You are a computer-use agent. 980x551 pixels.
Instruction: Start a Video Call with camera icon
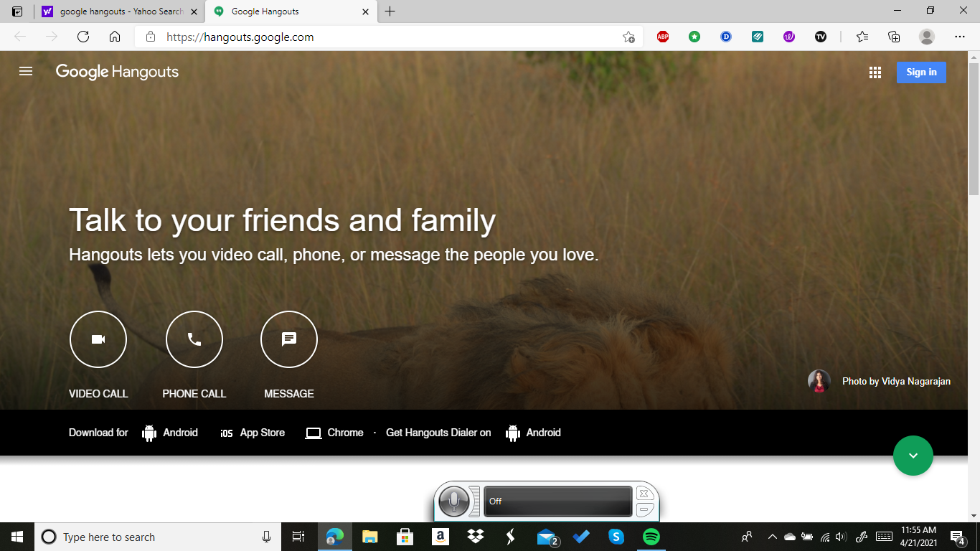pyautogui.click(x=98, y=339)
